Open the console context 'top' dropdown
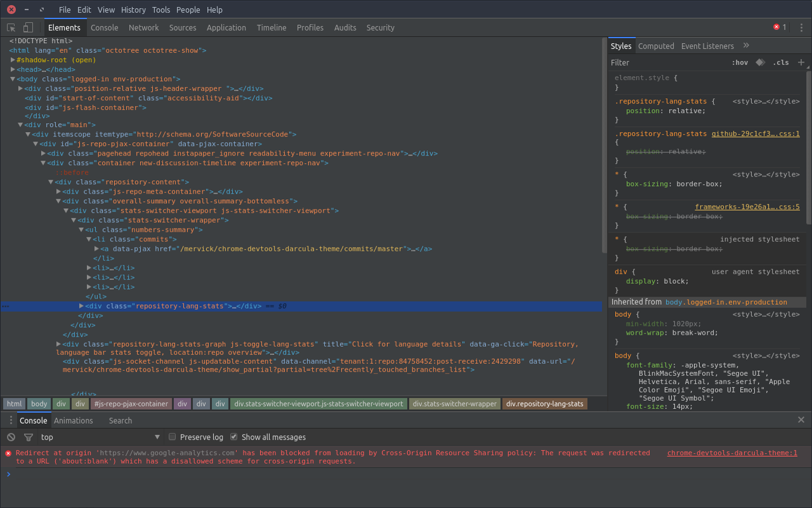812x508 pixels. pos(100,437)
